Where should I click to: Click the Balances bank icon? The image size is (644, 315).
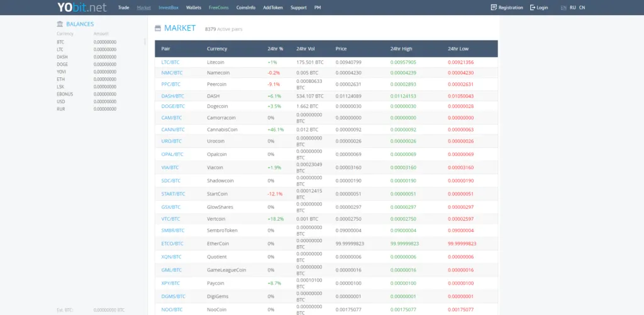click(x=60, y=25)
